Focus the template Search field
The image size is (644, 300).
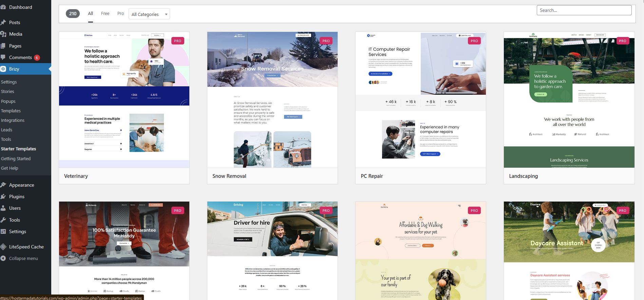pos(584,10)
